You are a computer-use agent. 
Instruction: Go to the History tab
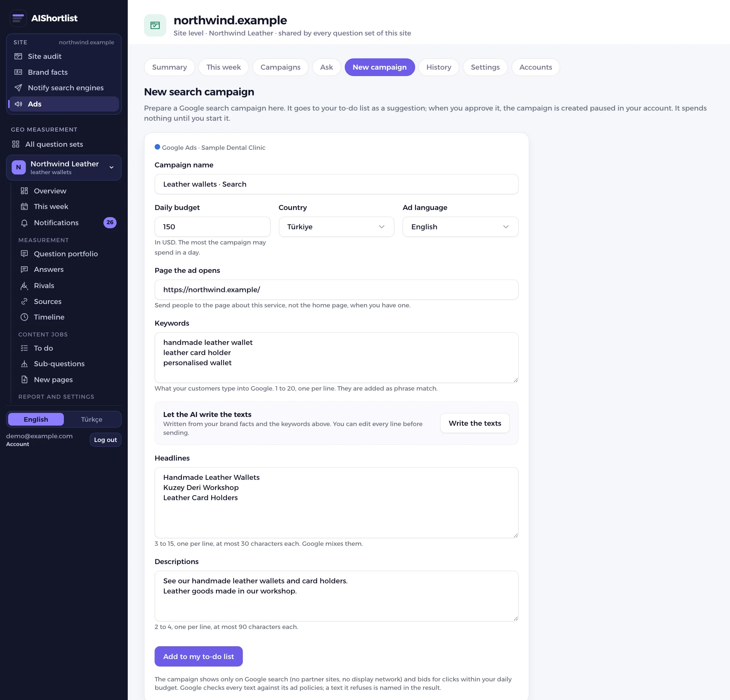439,67
